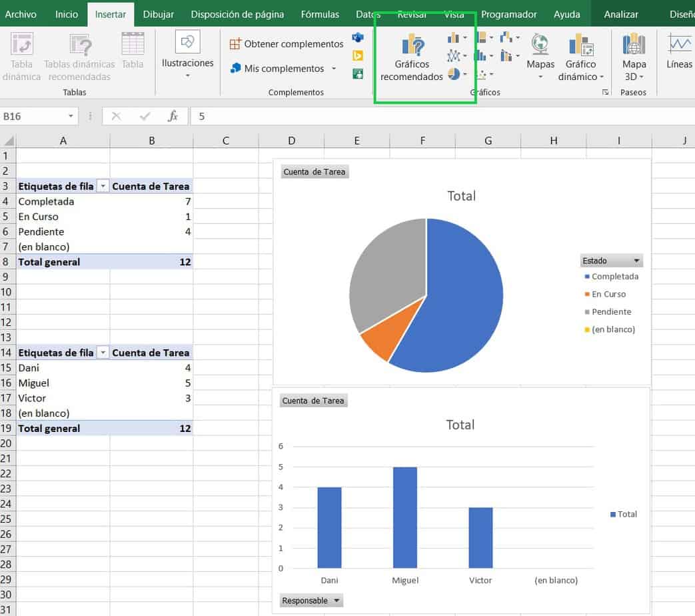
Task: Click the People Graph add-in icon
Action: (358, 73)
